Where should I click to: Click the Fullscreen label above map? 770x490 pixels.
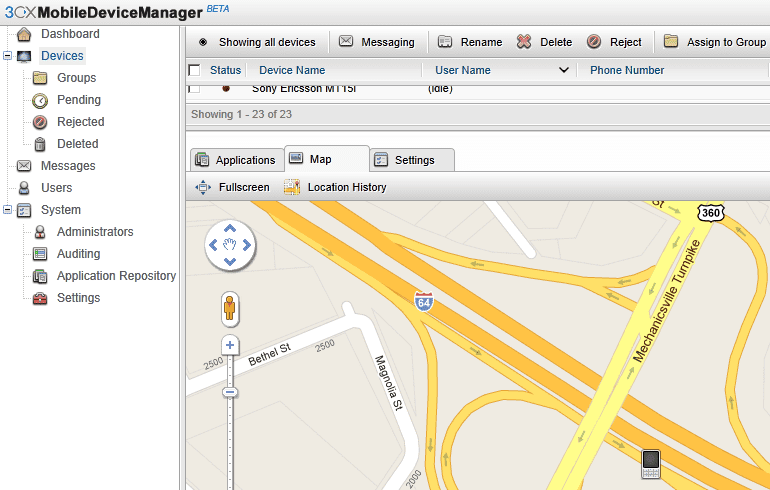click(244, 187)
